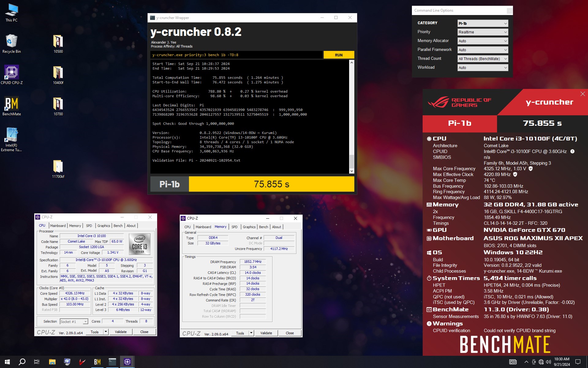Open Task View on the taskbar
Image resolution: width=588 pixels, height=368 pixels.
click(37, 362)
